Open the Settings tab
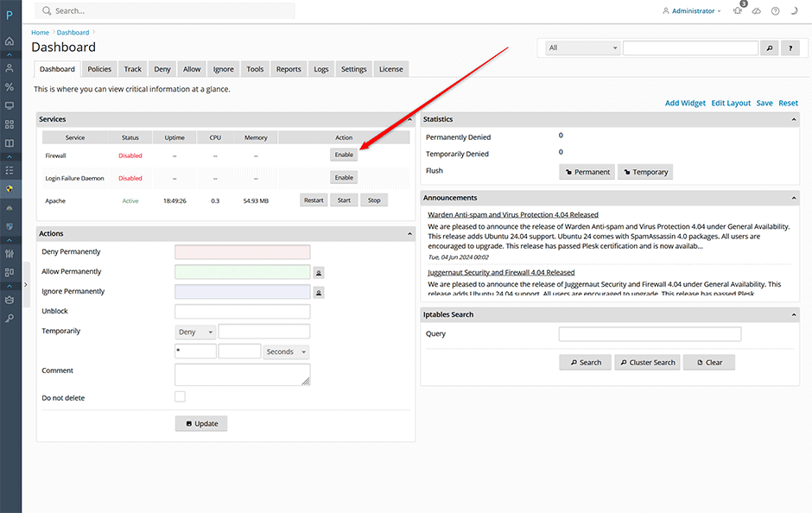Image resolution: width=812 pixels, height=513 pixels. point(353,69)
